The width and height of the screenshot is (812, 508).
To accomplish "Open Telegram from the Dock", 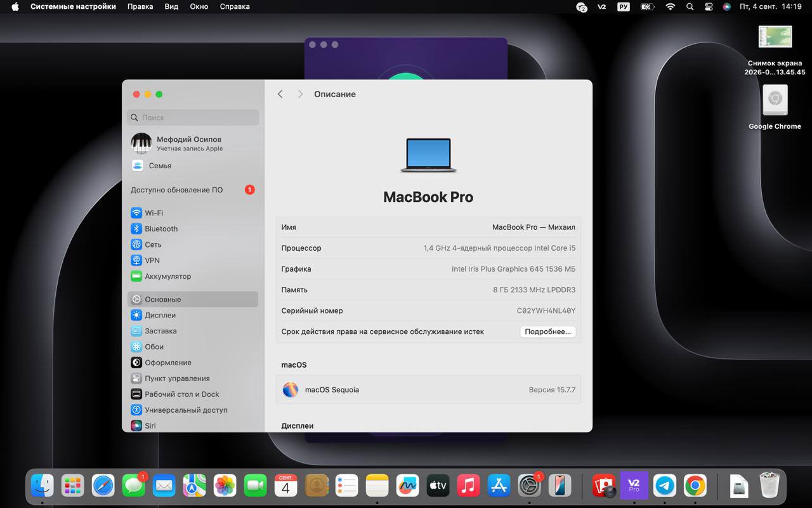I will click(x=665, y=486).
